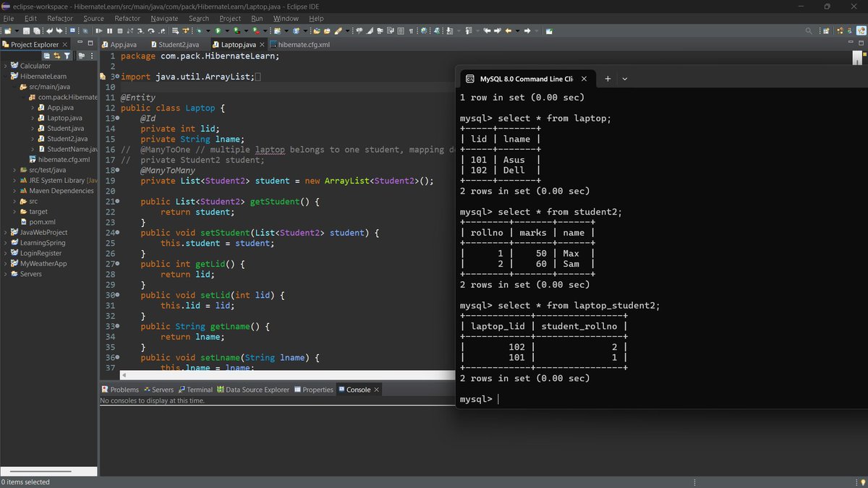Click Collapse All icon in Project Explorer
Viewport: 868px width, 488px height.
tap(47, 56)
